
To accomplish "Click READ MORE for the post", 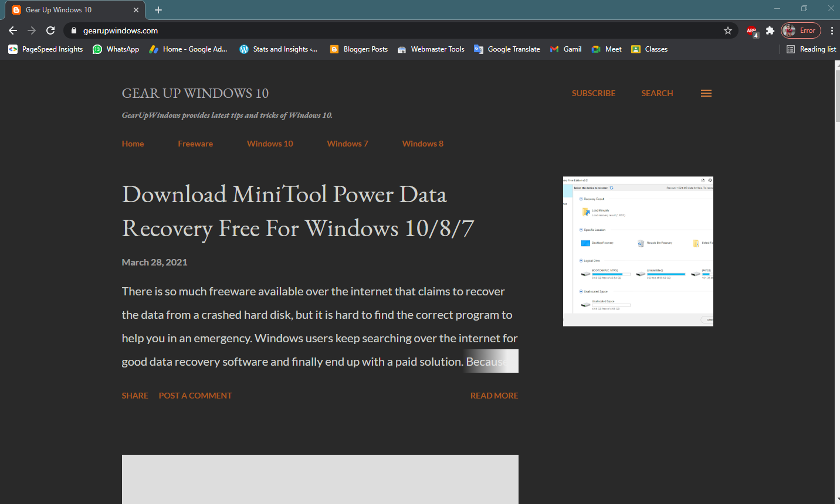I will pyautogui.click(x=494, y=396).
